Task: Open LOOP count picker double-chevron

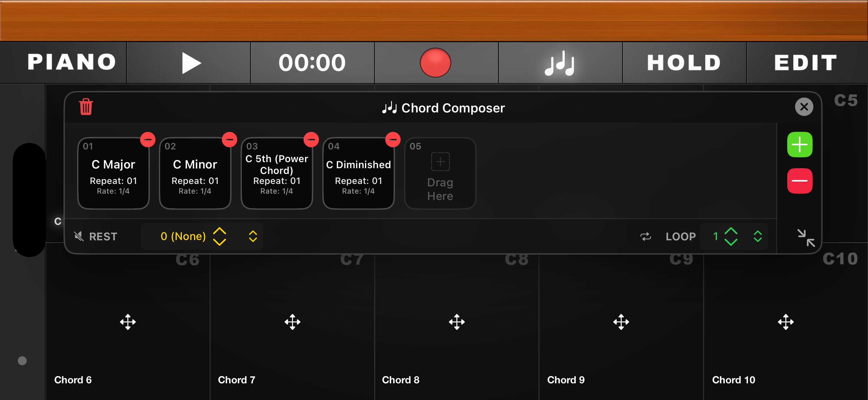Action: (758, 236)
